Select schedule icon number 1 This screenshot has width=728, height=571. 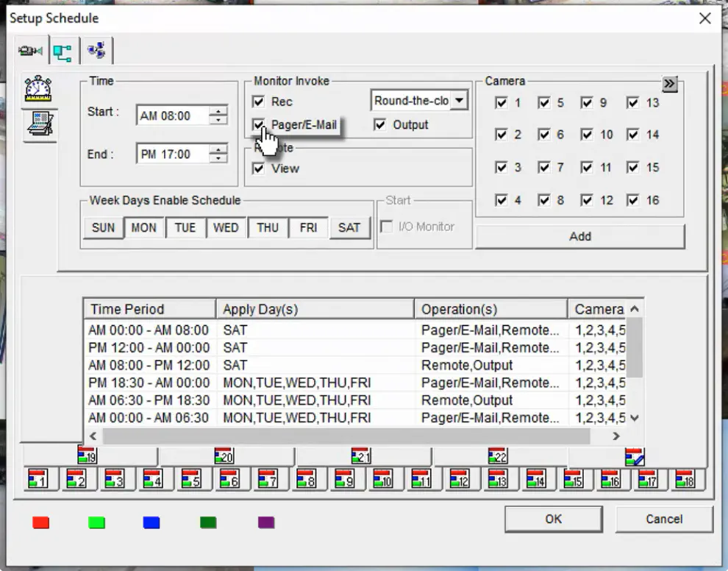click(x=38, y=479)
